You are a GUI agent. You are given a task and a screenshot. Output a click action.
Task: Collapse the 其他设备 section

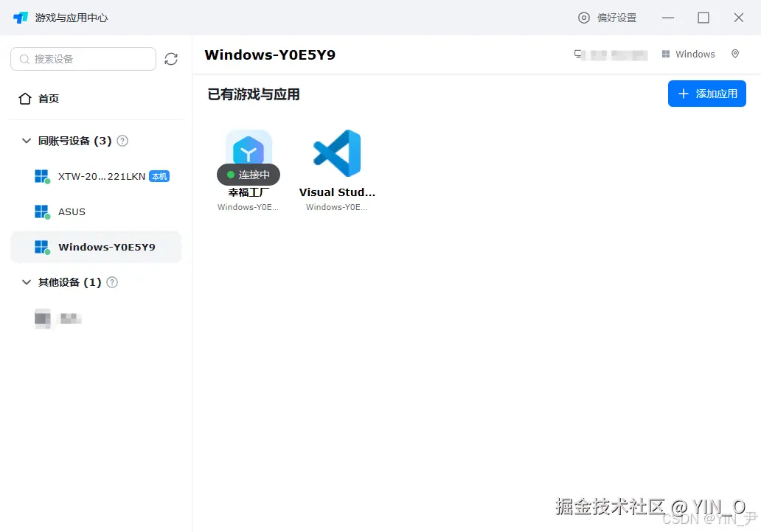27,282
